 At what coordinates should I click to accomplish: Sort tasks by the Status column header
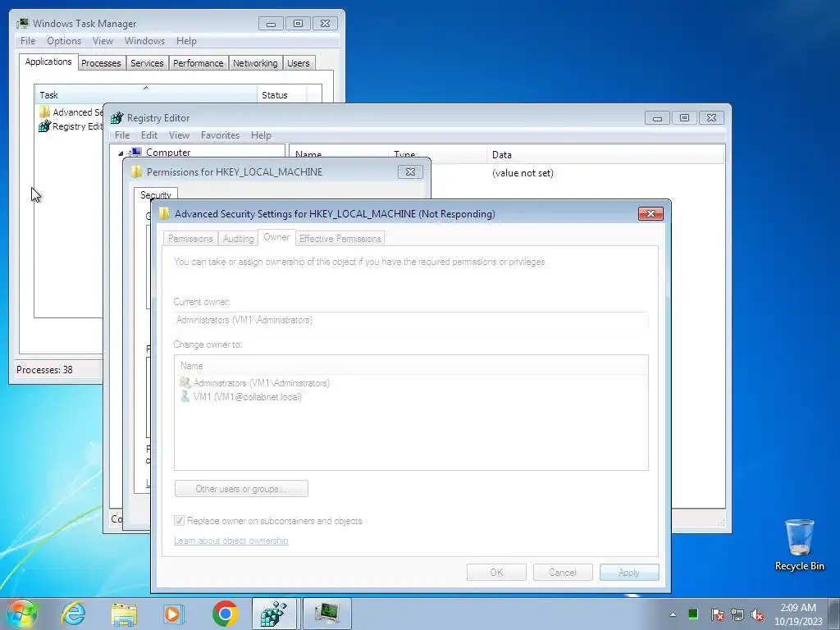[282, 94]
